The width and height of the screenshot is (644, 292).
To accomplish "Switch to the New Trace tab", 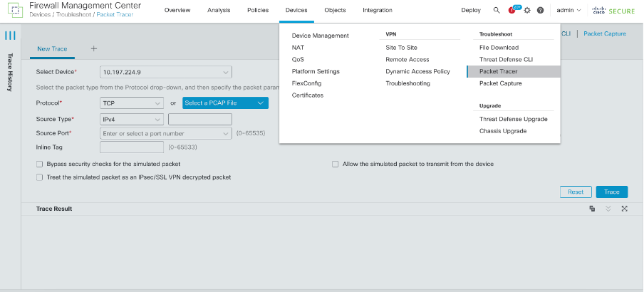I will tap(52, 49).
